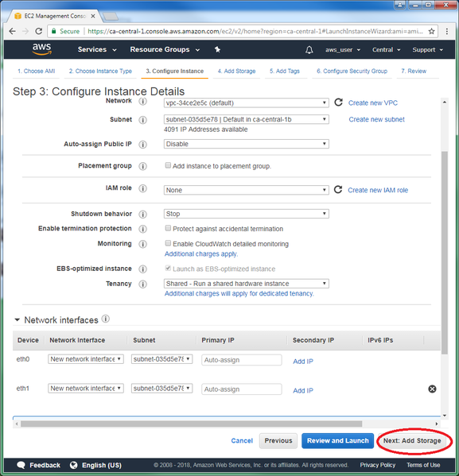
Task: Click info icon next to Monitoring
Action: (x=143, y=244)
